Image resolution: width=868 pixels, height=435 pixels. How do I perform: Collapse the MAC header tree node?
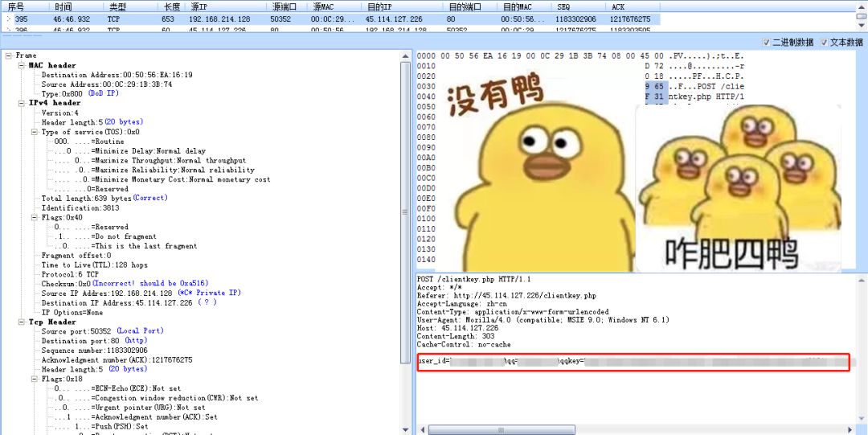click(22, 65)
